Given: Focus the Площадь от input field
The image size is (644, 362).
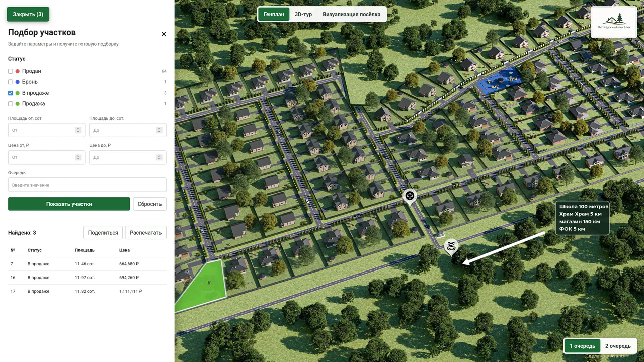Looking at the screenshot, I should [46, 130].
